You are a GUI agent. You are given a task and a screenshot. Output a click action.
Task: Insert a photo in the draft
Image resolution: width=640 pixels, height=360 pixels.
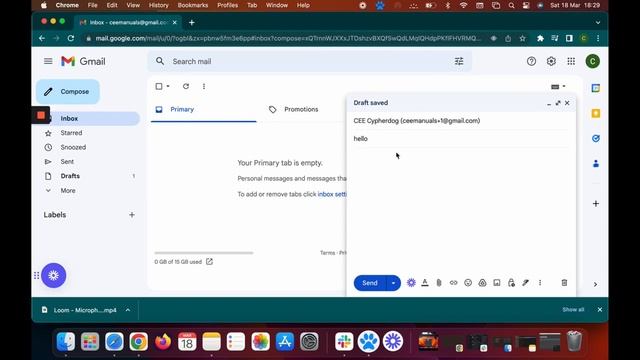click(x=497, y=282)
